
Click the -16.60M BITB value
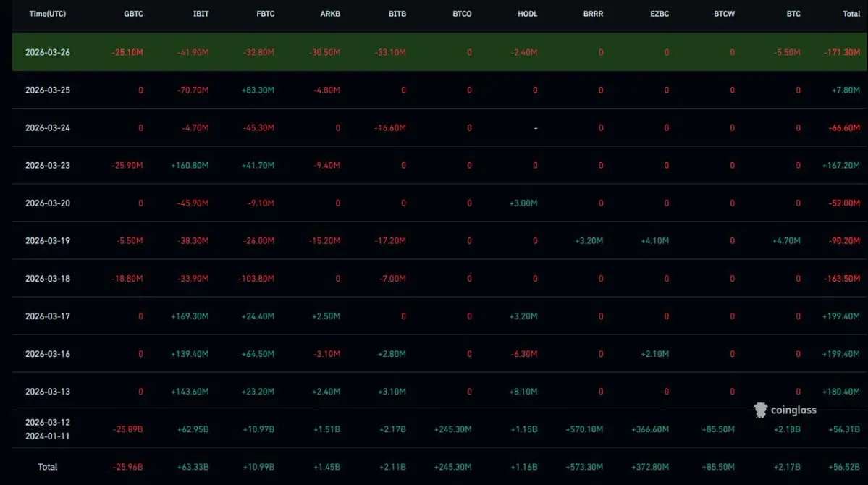[x=390, y=128]
